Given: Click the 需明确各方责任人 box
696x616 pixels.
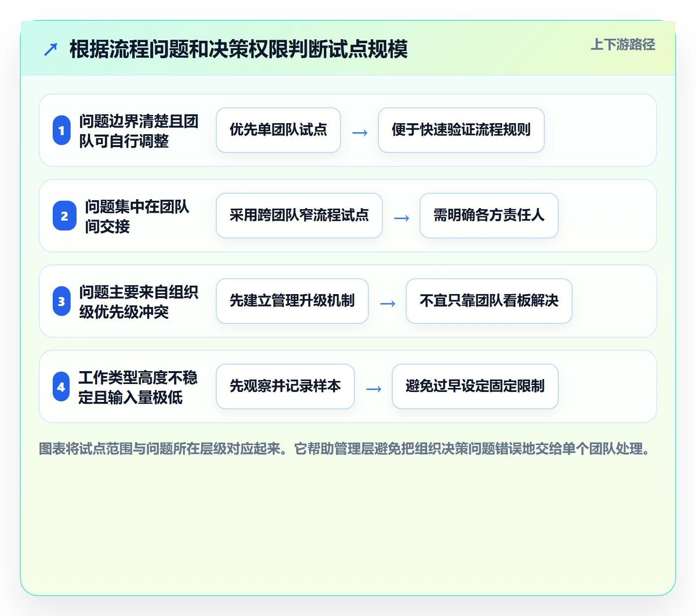Looking at the screenshot, I should [x=489, y=216].
